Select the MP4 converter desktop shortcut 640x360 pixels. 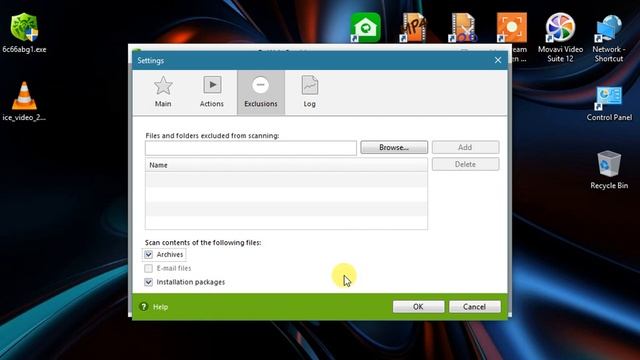point(413,28)
